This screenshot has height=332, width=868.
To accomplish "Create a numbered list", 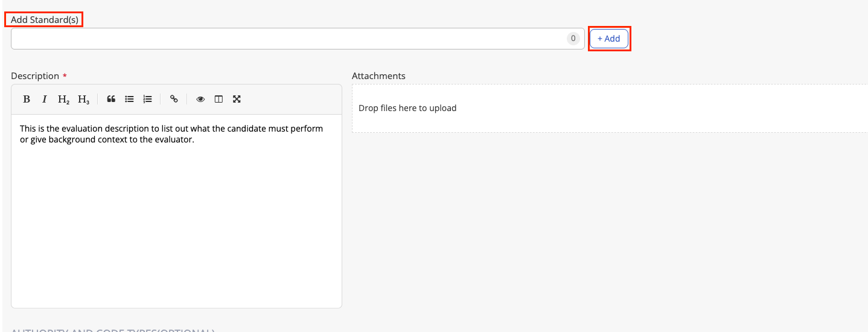I will 147,100.
